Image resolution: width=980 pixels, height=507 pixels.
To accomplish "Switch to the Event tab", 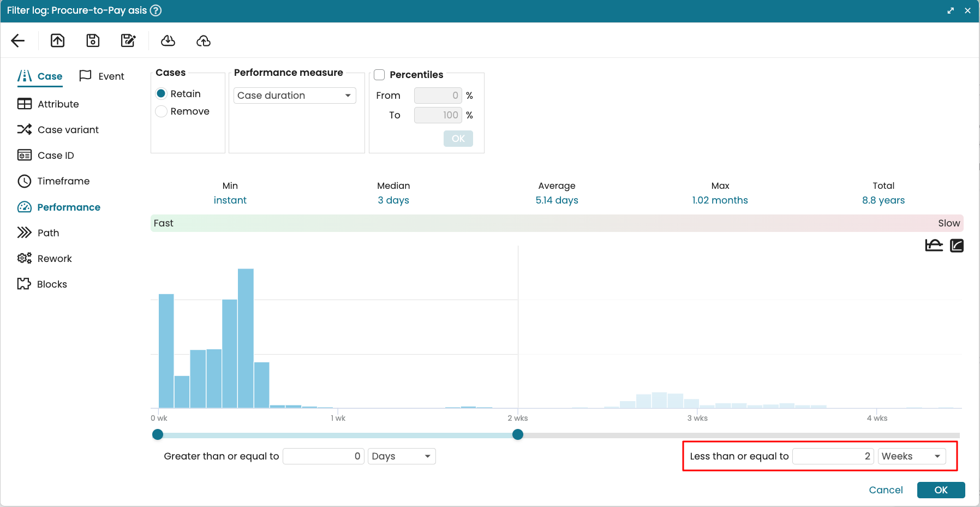I will point(102,76).
